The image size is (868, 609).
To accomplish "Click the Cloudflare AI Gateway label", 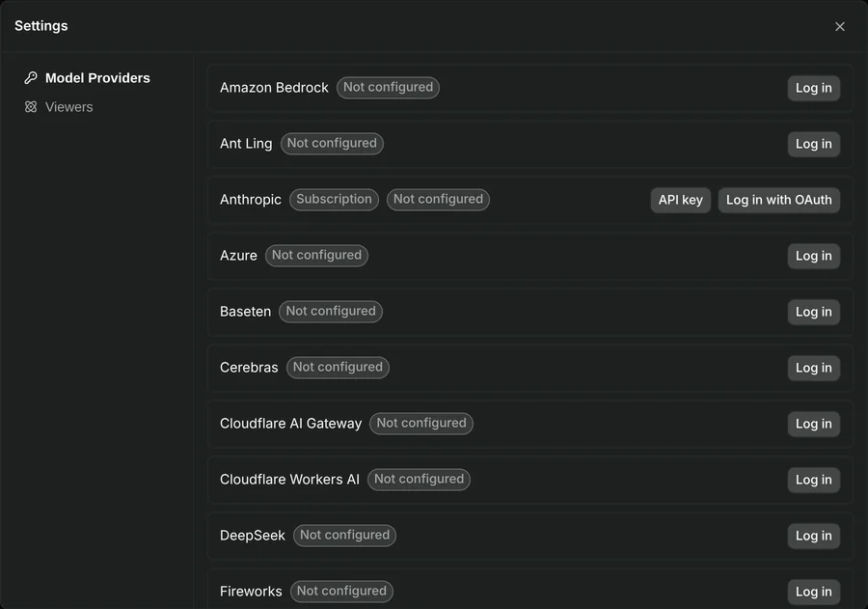I will (290, 424).
